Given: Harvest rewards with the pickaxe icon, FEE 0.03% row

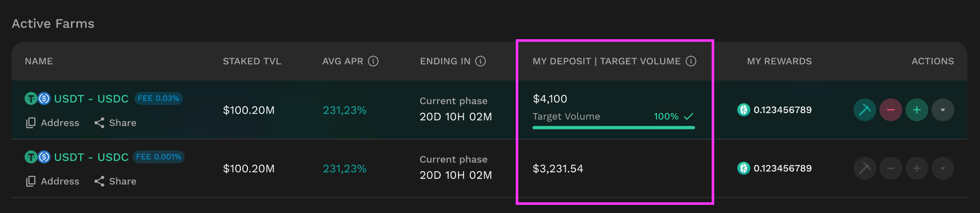Looking at the screenshot, I should click(865, 110).
